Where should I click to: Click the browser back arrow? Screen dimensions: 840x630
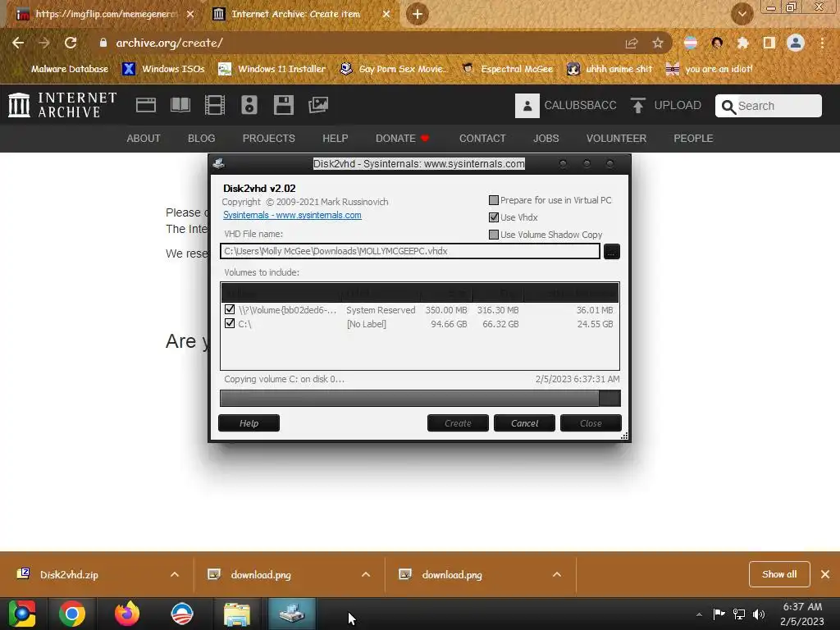[x=18, y=43]
